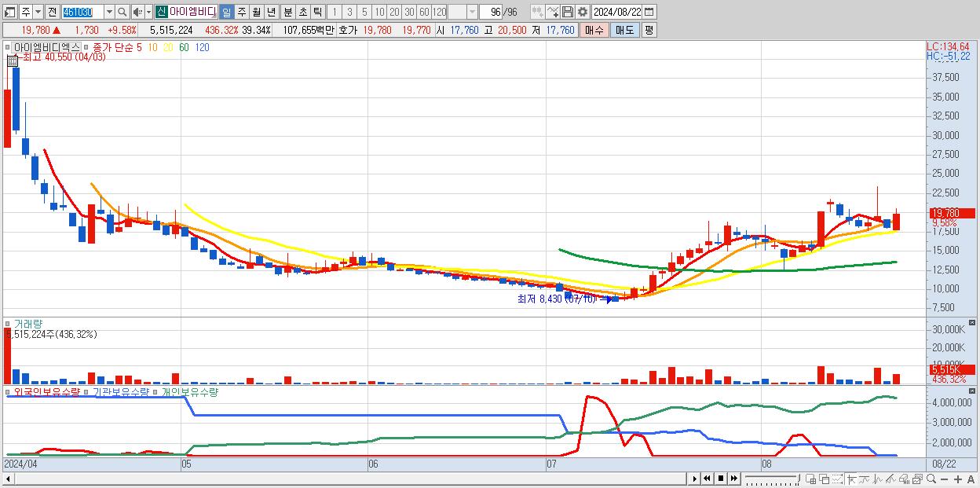Click the 'A' auto-scale icon at bottom-right
The image size is (980, 488).
coord(971,479)
